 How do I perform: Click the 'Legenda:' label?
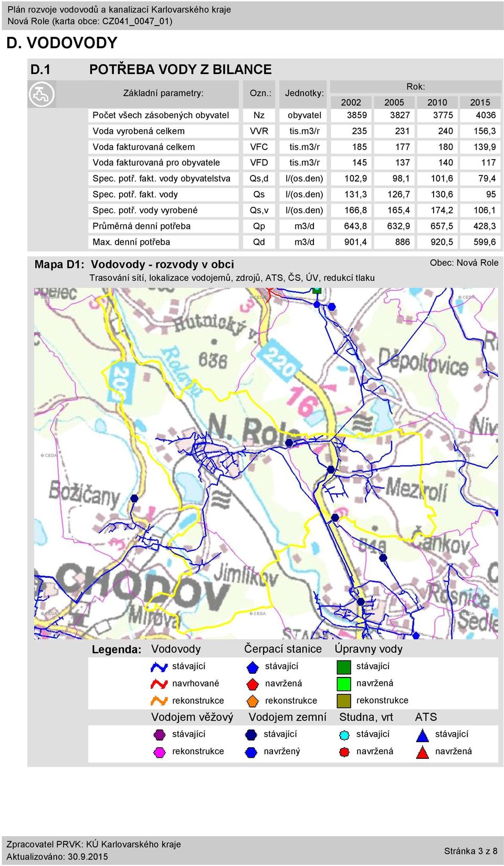click(117, 649)
